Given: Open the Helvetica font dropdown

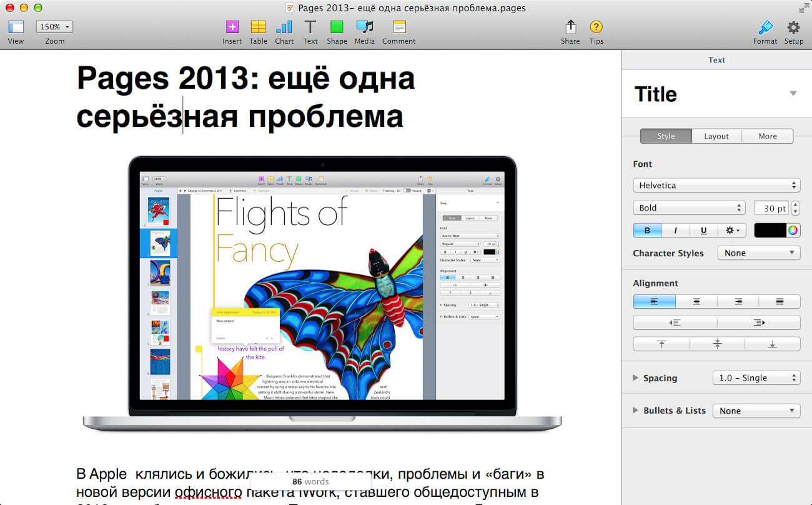Looking at the screenshot, I should click(x=716, y=185).
